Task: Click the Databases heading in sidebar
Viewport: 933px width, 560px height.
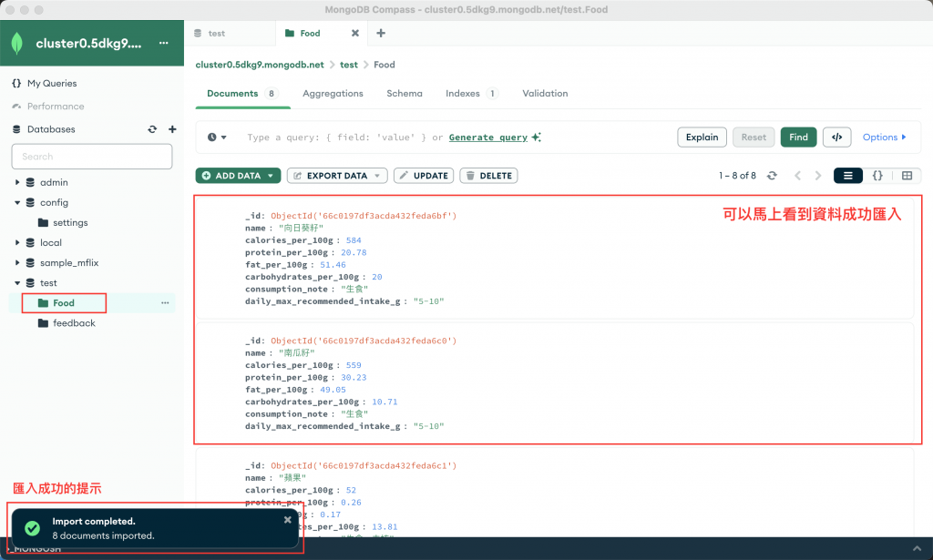Action: (x=51, y=129)
